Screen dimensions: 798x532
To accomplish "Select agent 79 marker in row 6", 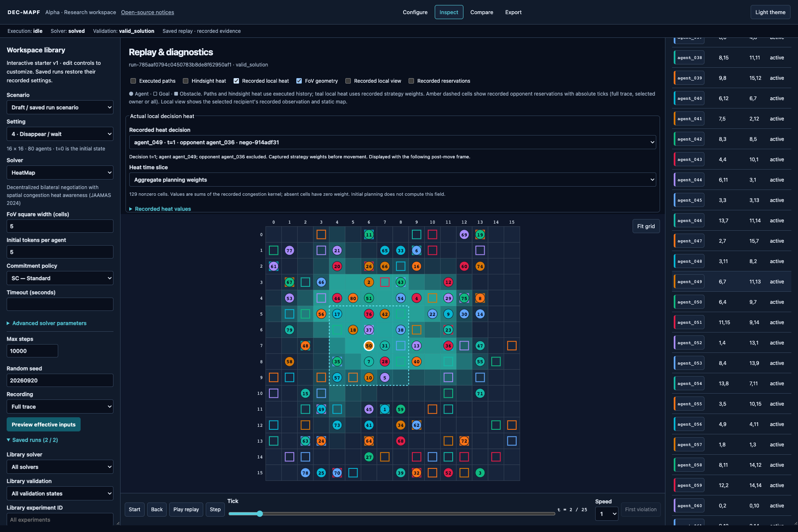I will pyautogui.click(x=289, y=330).
